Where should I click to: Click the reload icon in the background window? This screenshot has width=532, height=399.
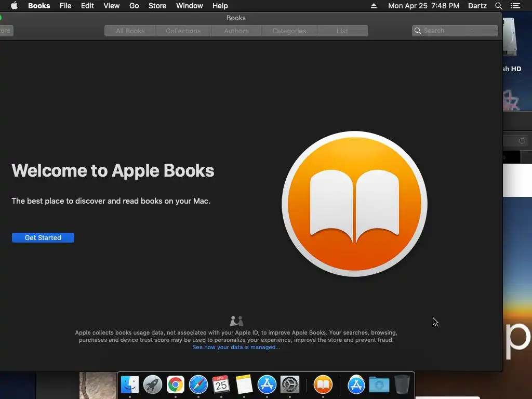(x=522, y=141)
